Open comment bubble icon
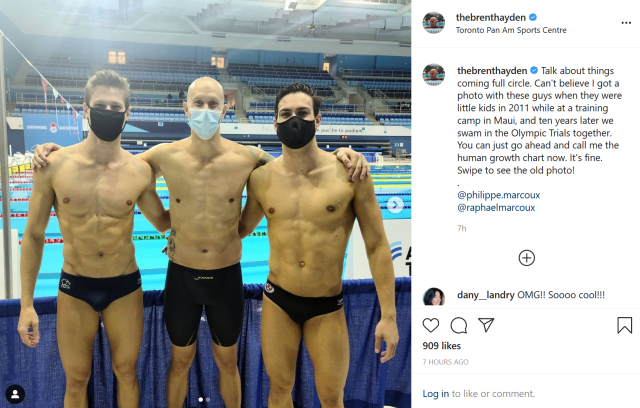This screenshot has height=408, width=640. coord(459,325)
